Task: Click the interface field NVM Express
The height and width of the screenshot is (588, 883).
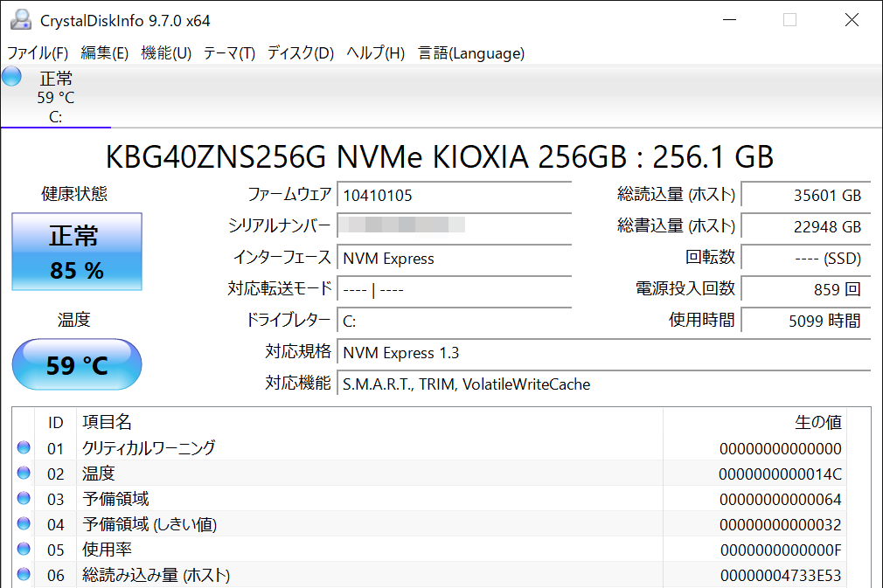Action: point(454,259)
